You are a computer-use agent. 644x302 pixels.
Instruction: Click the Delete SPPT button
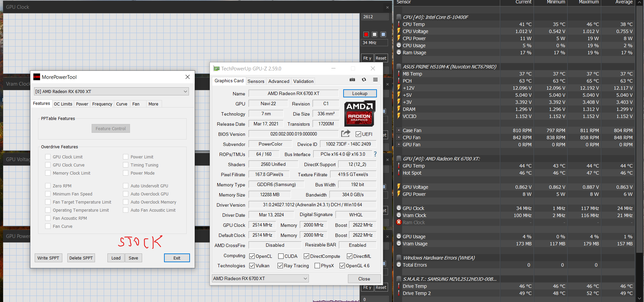pos(81,258)
